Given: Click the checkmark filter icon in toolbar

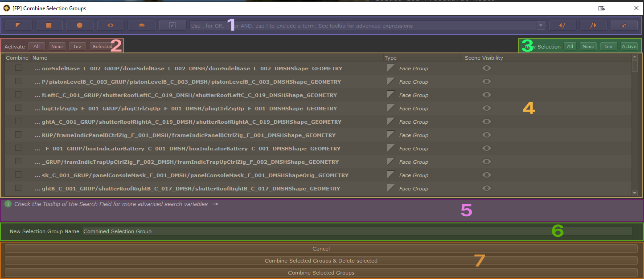Looking at the screenshot, I should coord(172,25).
